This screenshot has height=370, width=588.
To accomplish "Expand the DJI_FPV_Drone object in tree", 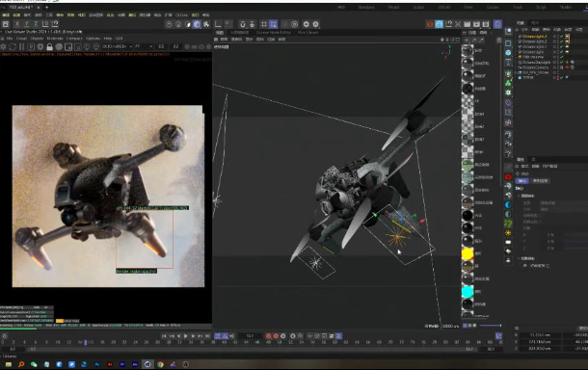I will (517, 72).
